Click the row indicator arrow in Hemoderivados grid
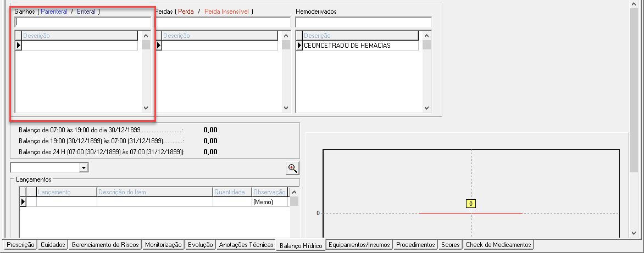The height and width of the screenshot is (253, 644). pyautogui.click(x=299, y=46)
